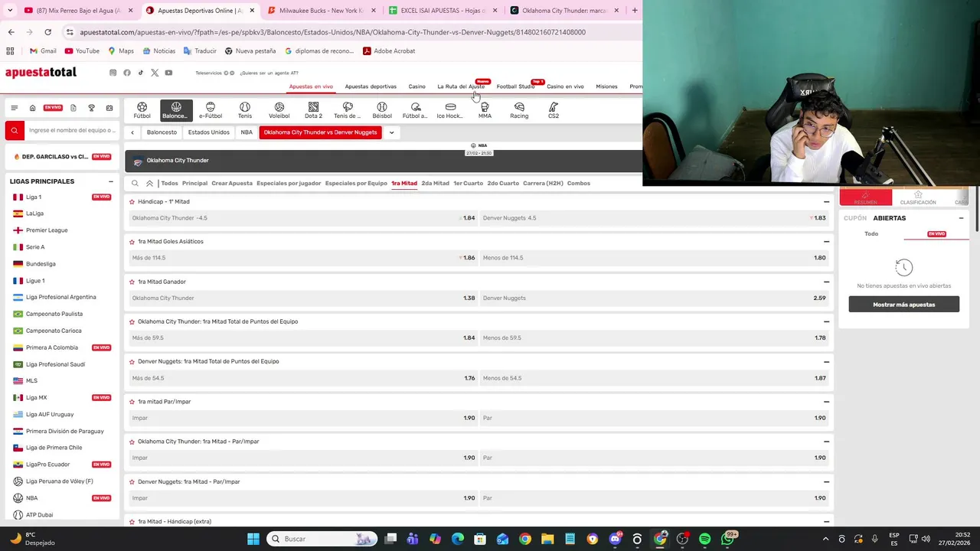Open Casino en vivo in top menu
This screenshot has width=980, height=551.
(x=565, y=86)
